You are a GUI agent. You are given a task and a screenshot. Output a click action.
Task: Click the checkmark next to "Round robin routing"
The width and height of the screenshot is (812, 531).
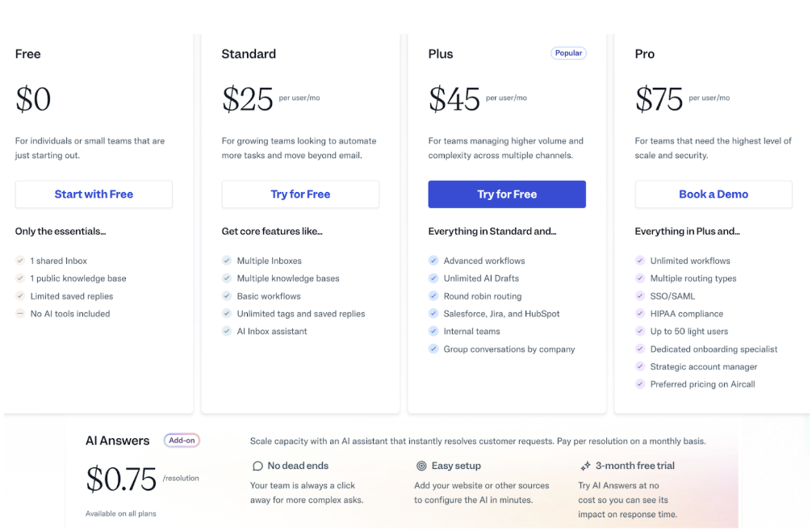433,296
